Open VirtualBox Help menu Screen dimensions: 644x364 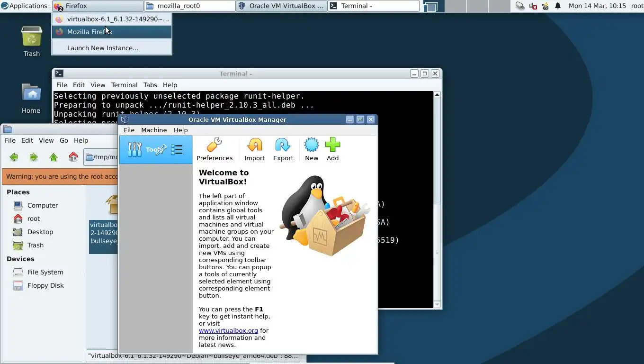click(x=180, y=130)
